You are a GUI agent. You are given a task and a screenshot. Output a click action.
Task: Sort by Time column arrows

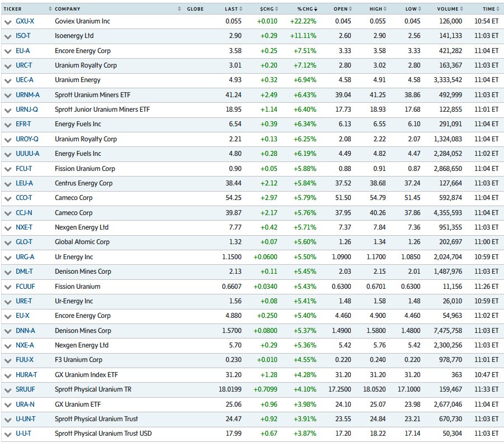[498, 9]
